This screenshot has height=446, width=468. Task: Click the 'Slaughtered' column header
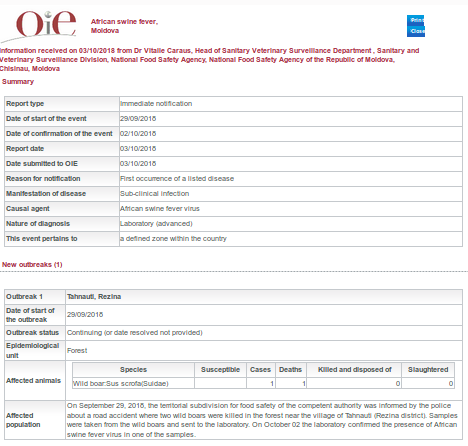[428, 370]
